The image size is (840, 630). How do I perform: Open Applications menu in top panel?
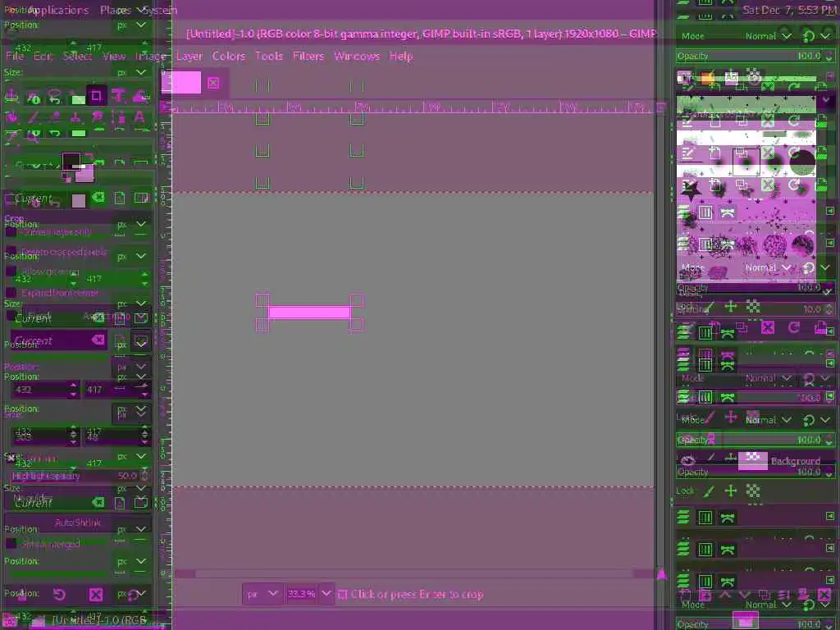58,10
